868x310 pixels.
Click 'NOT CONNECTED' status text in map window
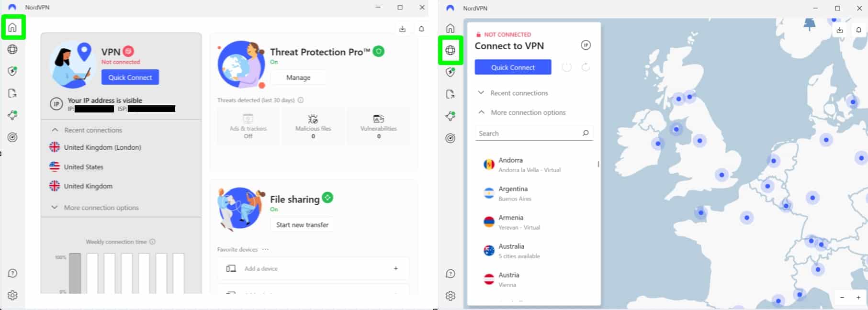pyautogui.click(x=507, y=34)
